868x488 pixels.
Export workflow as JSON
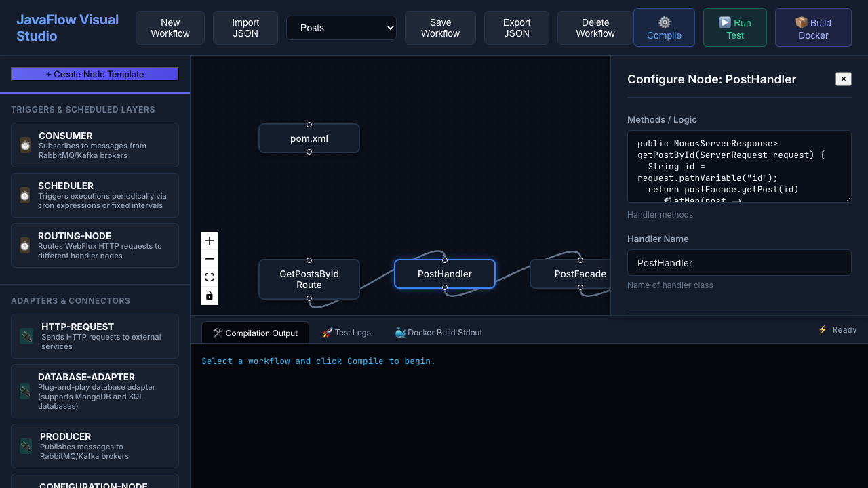[x=517, y=28]
